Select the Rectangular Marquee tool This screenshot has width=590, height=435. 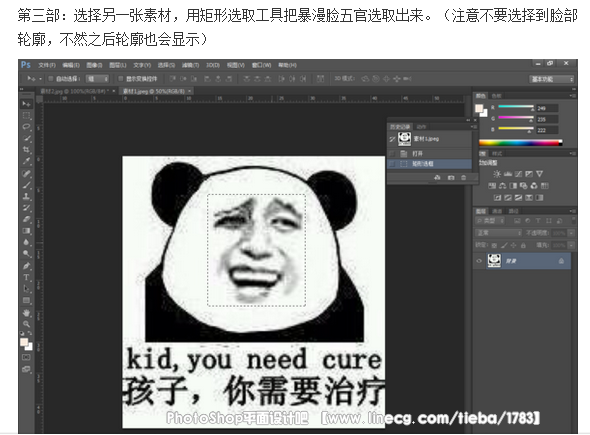tap(26, 115)
